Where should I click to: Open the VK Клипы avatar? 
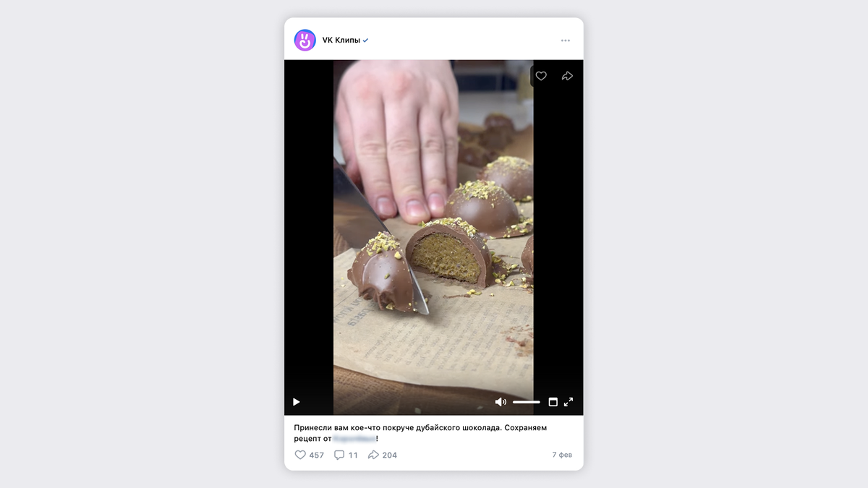[305, 40]
